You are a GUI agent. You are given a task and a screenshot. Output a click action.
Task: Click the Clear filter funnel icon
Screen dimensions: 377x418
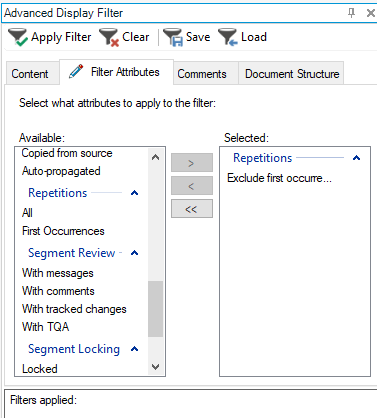coord(109,37)
